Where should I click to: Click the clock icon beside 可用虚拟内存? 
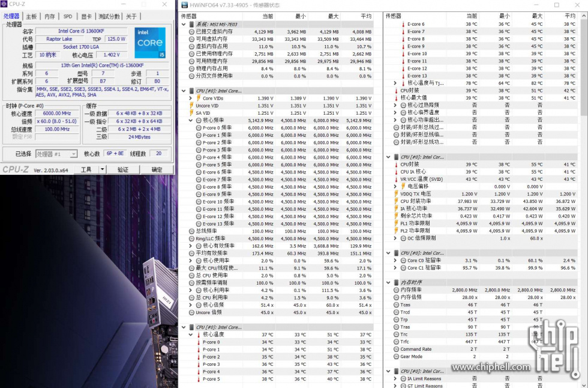pyautogui.click(x=191, y=39)
